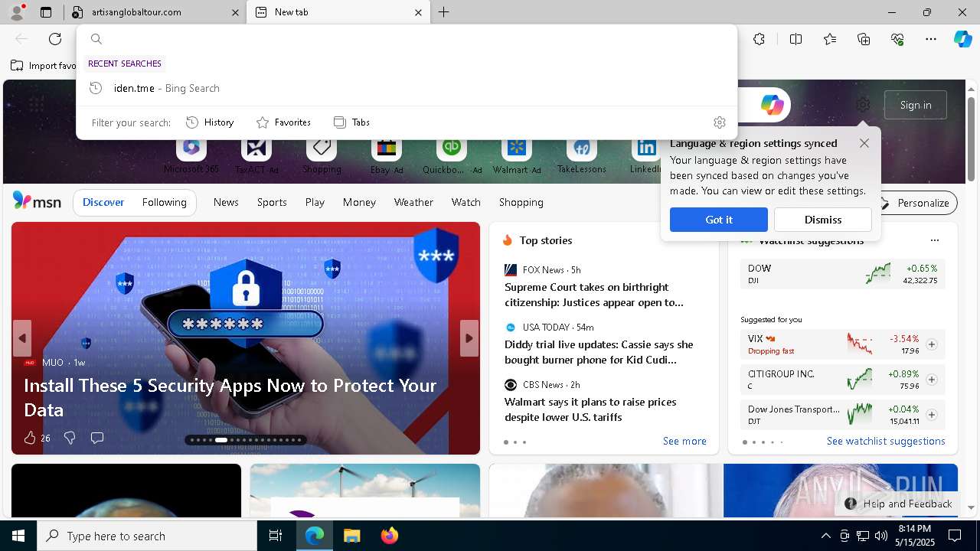Image resolution: width=980 pixels, height=551 pixels.
Task: Open News section in MSN menu
Action: [226, 203]
